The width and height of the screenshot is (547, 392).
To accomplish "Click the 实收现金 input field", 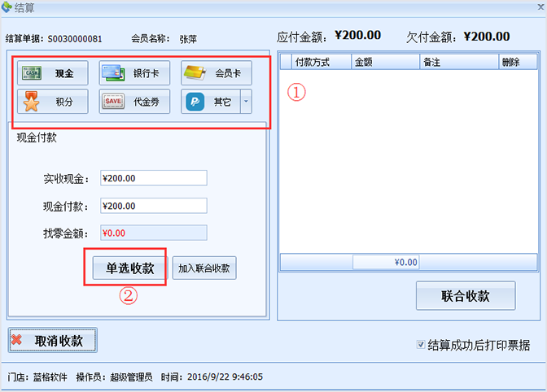I will coord(154,178).
